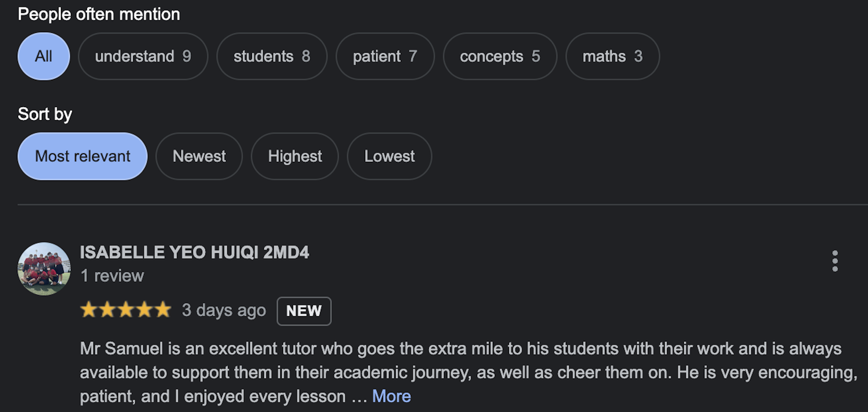Filter reviews mentioning understand
Screen dimensions: 868x412
pos(143,56)
